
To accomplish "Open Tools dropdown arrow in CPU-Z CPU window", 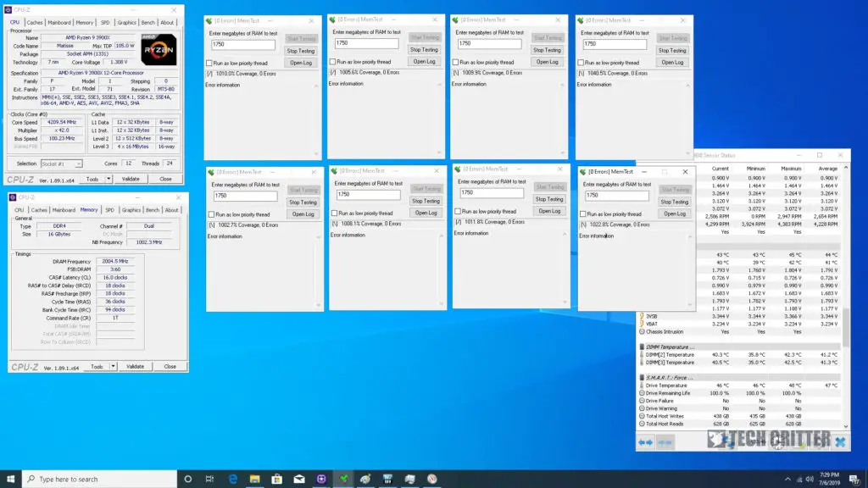I will (108, 180).
